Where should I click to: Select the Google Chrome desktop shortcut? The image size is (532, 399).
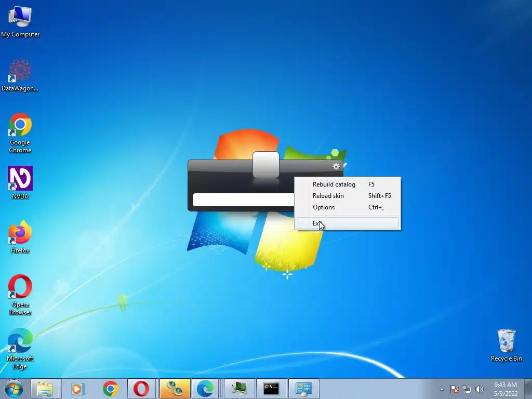coord(20,133)
